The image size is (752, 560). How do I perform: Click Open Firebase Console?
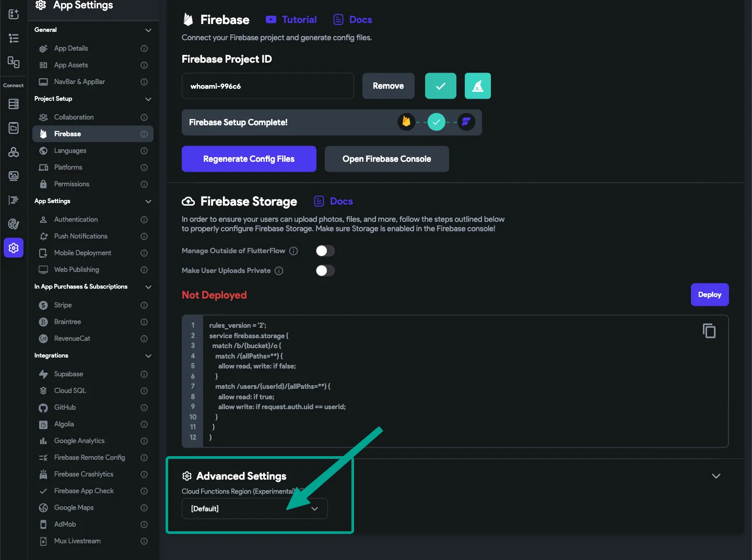click(386, 159)
